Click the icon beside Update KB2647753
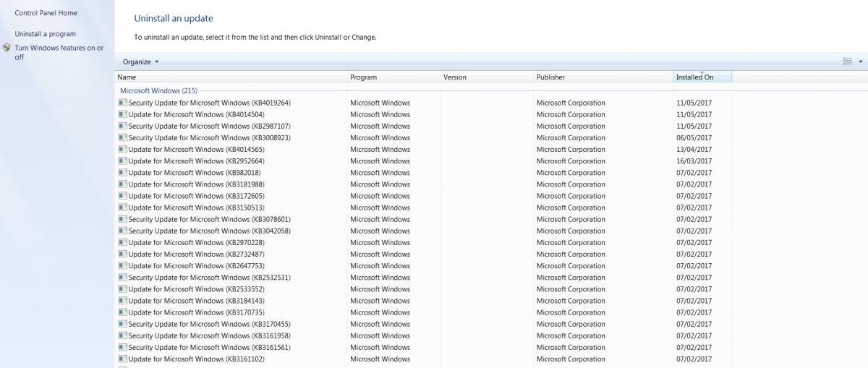868x368 pixels. (122, 265)
